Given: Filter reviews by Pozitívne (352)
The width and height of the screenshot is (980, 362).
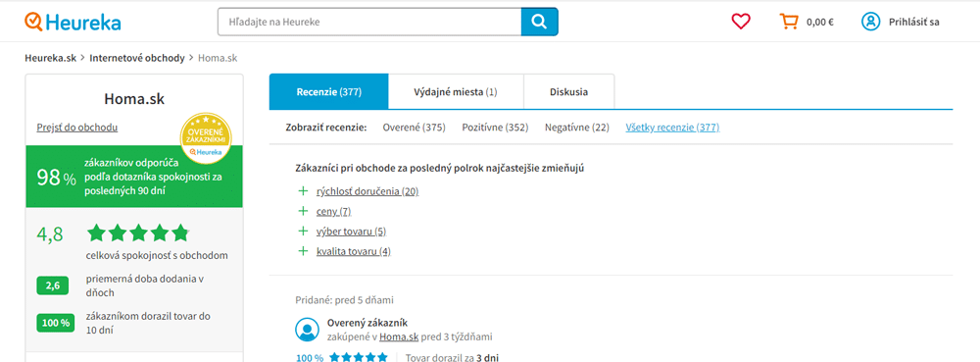Looking at the screenshot, I should point(495,128).
